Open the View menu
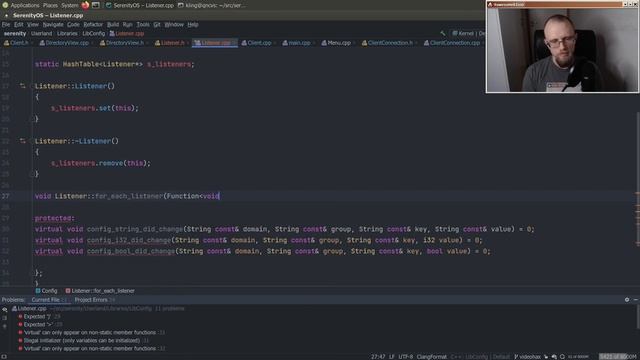The height and width of the screenshot is (360, 640). tap(33, 24)
